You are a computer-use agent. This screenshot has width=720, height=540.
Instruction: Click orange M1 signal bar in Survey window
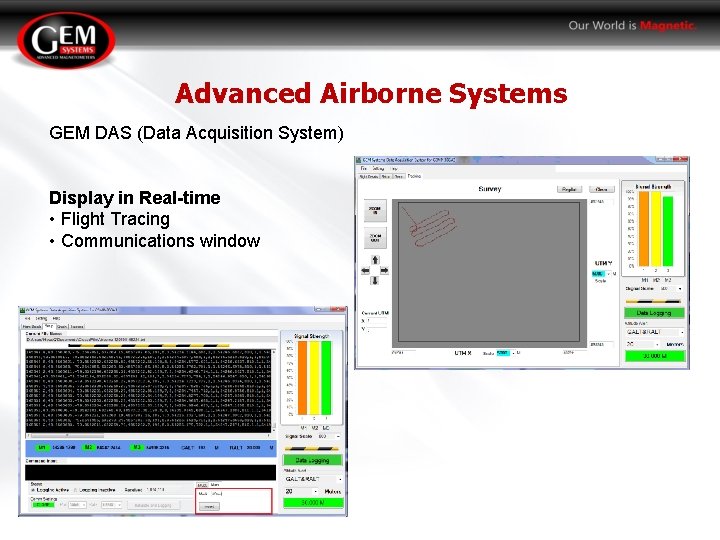[x=644, y=229]
